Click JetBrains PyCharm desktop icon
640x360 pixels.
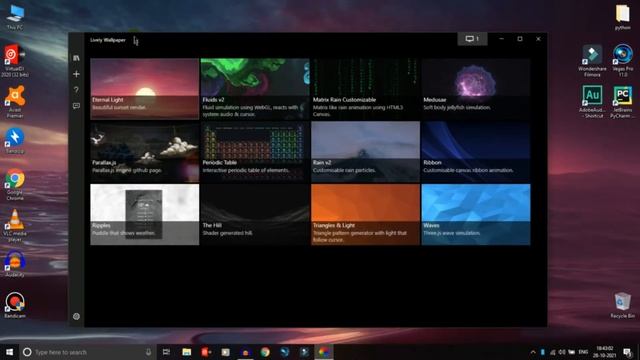pyautogui.click(x=622, y=102)
